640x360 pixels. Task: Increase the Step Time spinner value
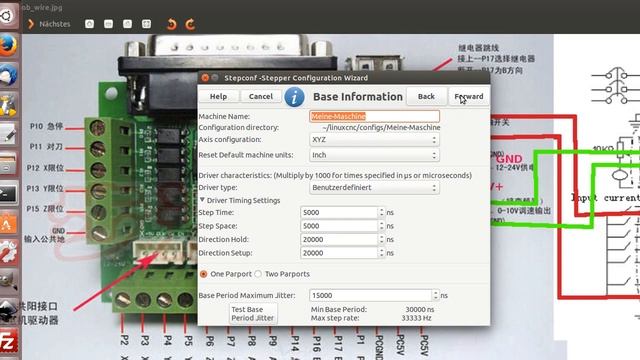[382, 210]
